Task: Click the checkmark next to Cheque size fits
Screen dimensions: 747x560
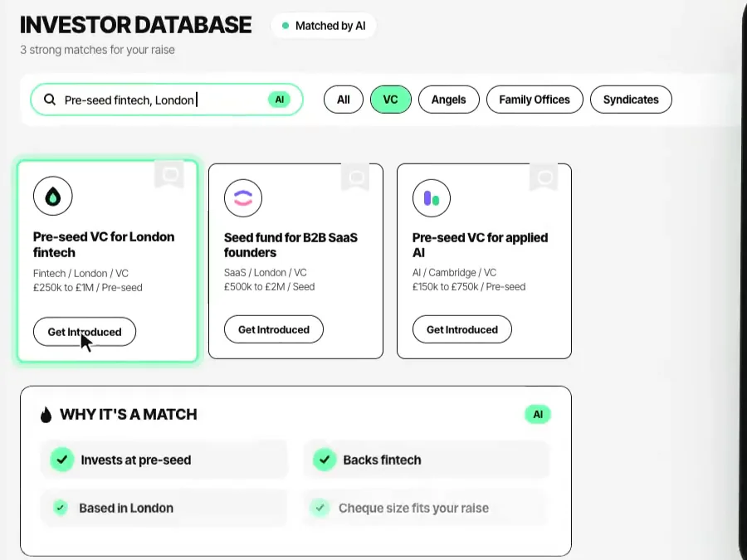Action: pos(320,508)
